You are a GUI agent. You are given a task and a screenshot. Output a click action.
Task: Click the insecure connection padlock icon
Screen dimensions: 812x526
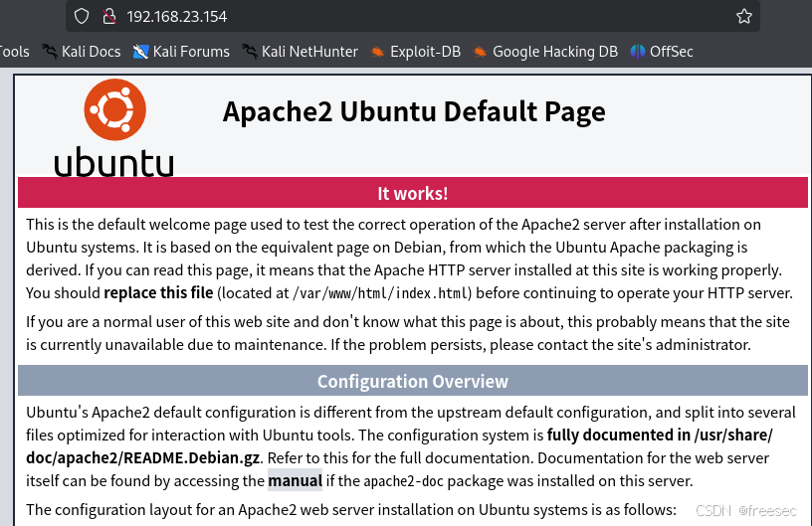click(108, 16)
